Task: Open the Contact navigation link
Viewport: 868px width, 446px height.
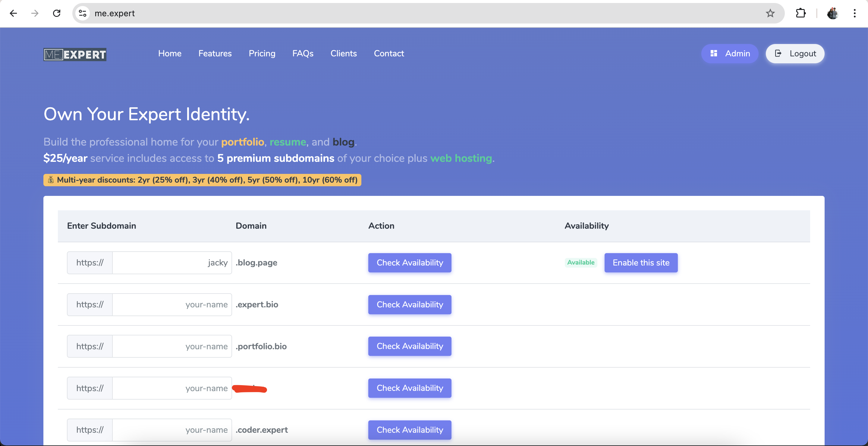Action: 389,54
